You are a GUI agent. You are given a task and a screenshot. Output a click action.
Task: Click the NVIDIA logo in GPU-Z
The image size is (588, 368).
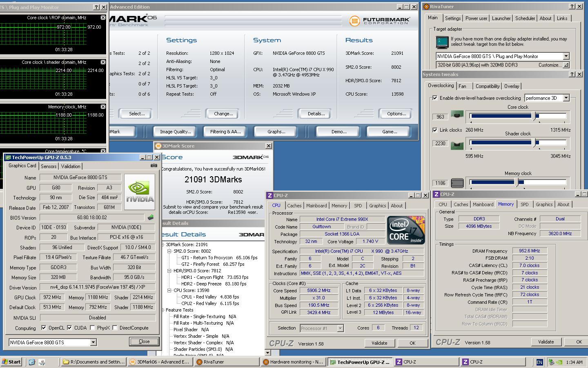140,192
